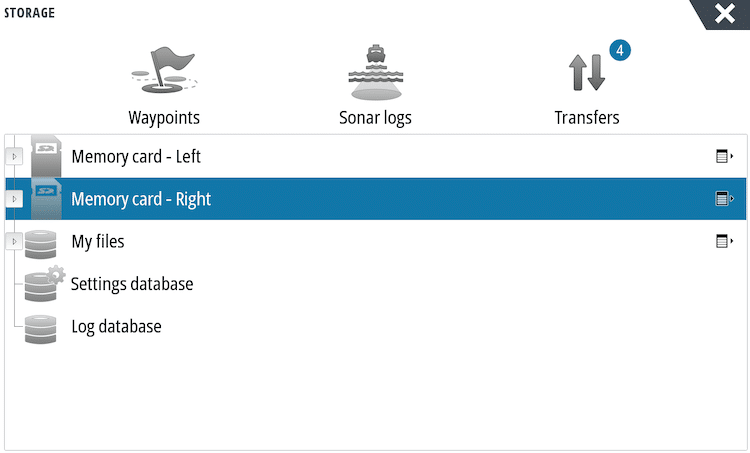Expand the My files tree node
This screenshot has width=750, height=453.
pyautogui.click(x=14, y=242)
